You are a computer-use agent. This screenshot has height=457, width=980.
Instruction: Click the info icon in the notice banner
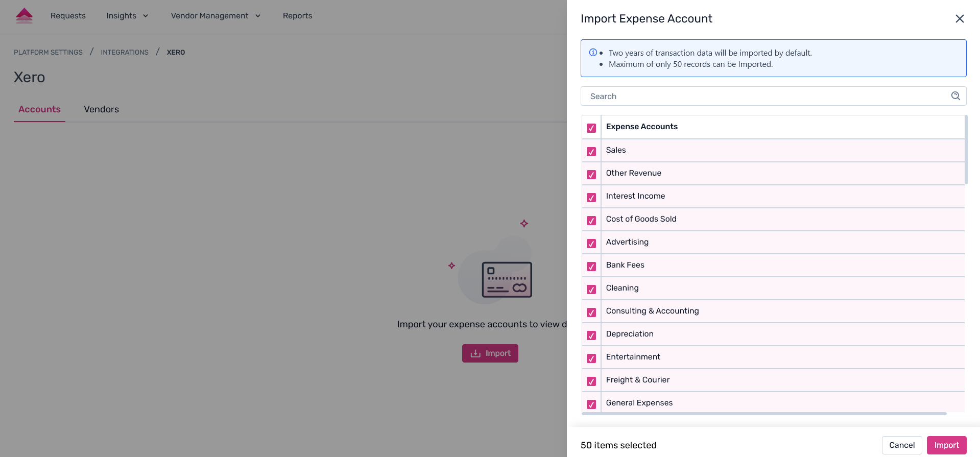tap(593, 53)
